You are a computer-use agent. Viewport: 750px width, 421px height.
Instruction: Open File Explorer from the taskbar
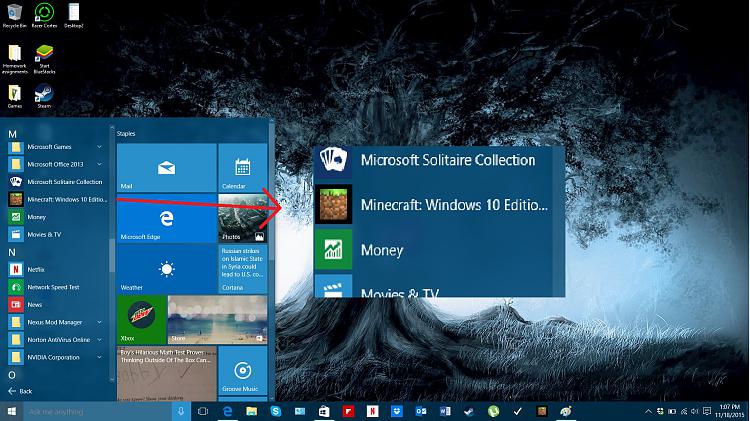click(252, 411)
